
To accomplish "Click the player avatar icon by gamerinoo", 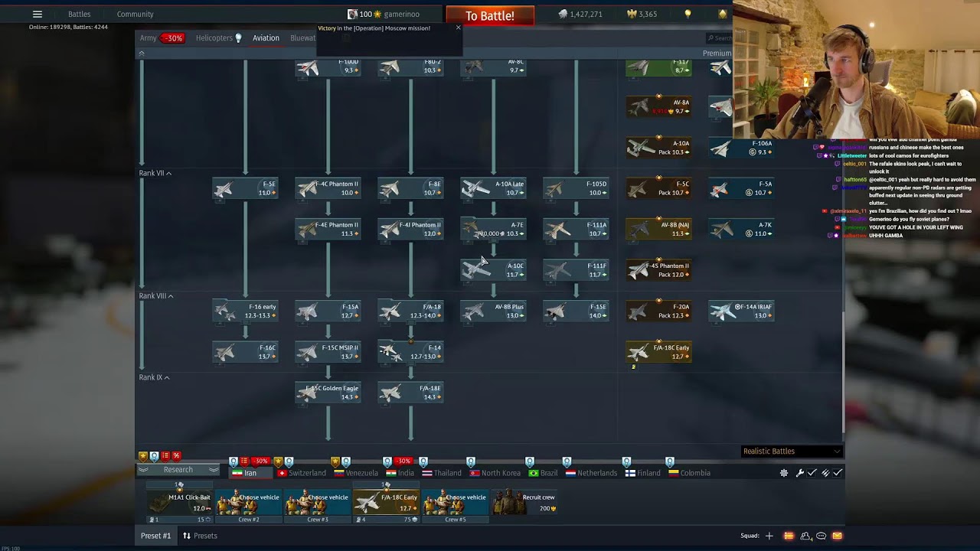I will pyautogui.click(x=352, y=14).
